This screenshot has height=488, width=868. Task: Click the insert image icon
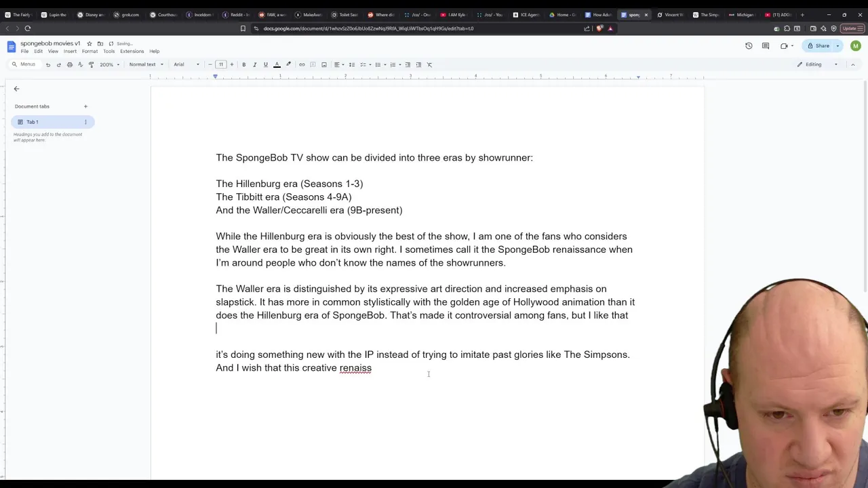324,64
